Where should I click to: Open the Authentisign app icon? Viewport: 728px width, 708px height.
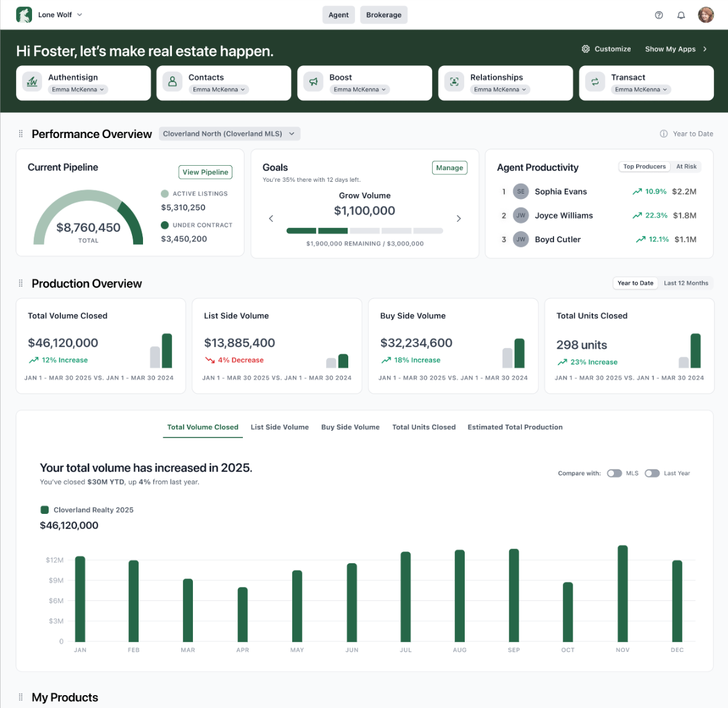coord(31,82)
